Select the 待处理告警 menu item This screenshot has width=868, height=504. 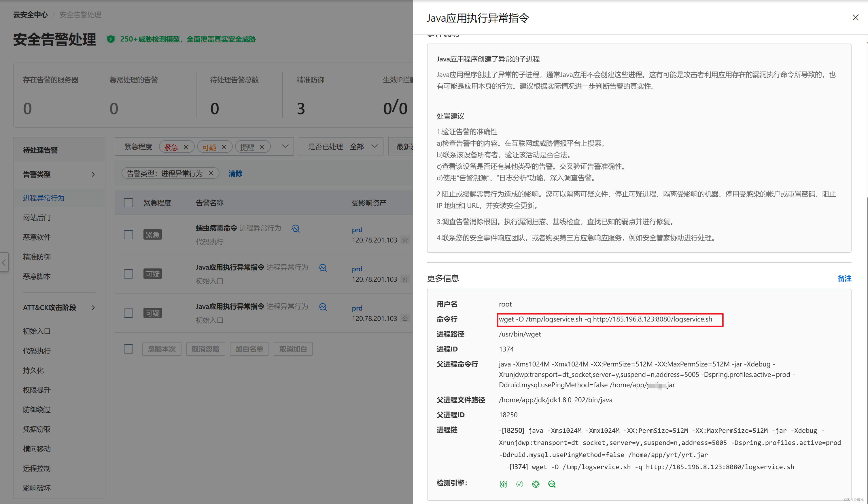pyautogui.click(x=40, y=150)
